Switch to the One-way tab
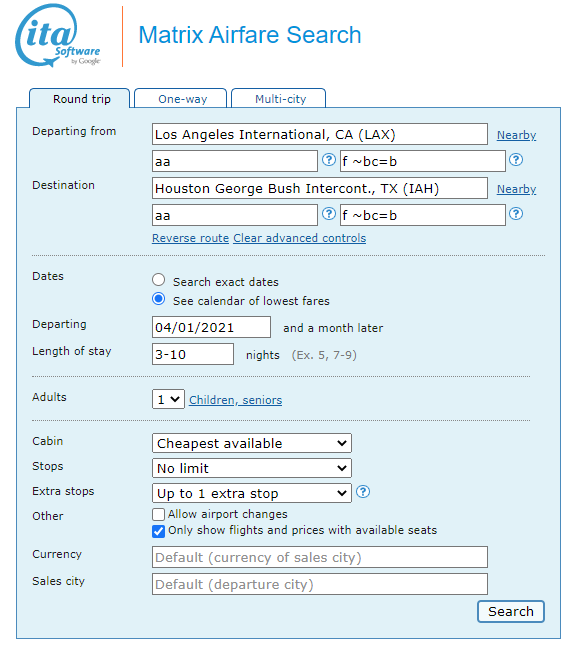 181,98
